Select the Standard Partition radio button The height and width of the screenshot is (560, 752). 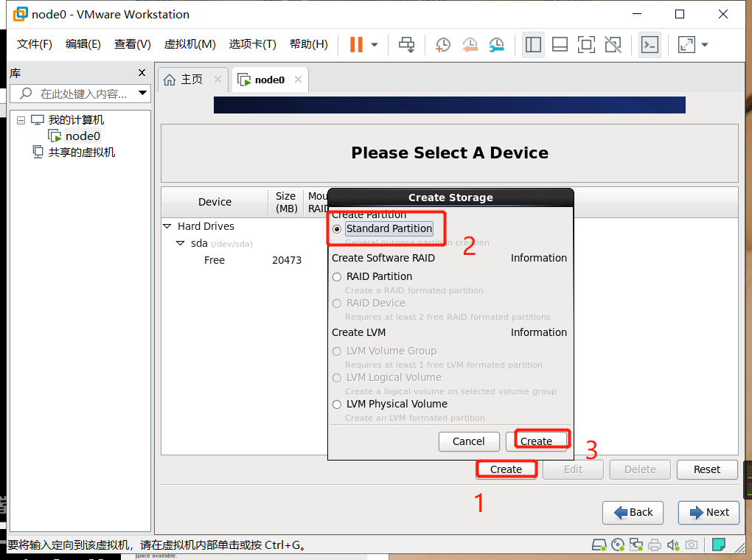337,229
